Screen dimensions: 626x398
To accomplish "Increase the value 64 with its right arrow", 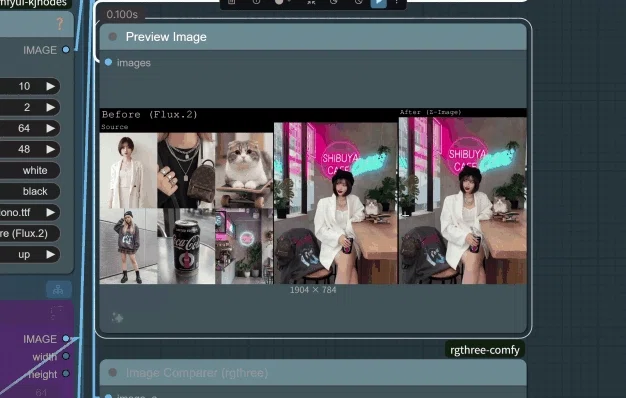I will (51, 128).
